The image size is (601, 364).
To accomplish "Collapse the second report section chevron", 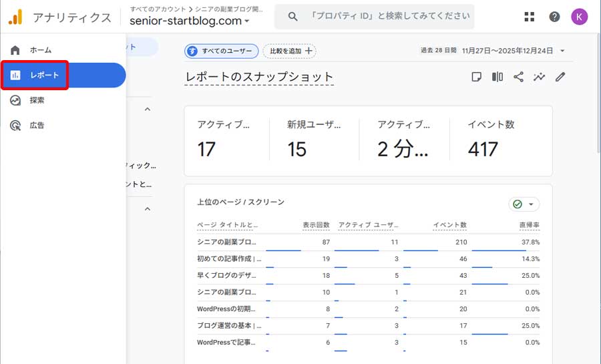I will click(147, 209).
